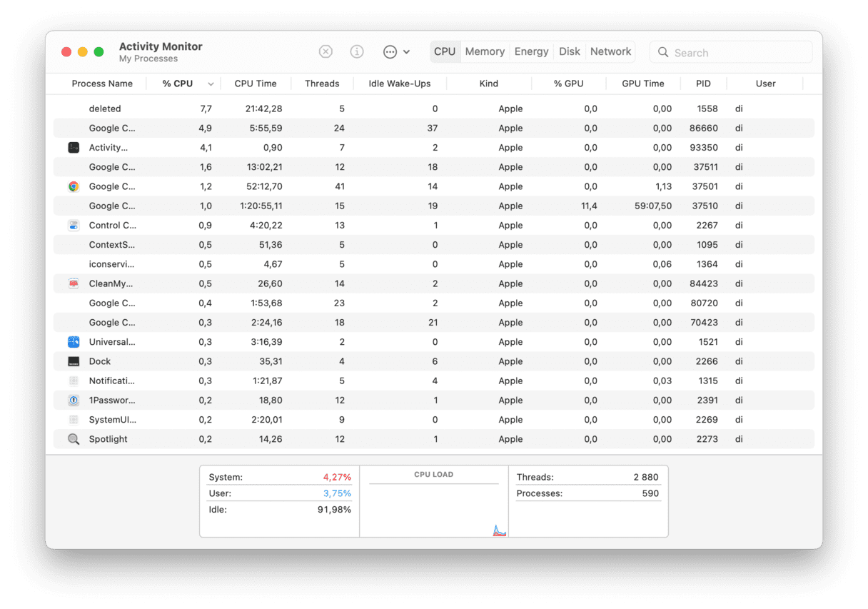Click the CPU LOAD graph
This screenshot has height=609, width=868.
(434, 510)
